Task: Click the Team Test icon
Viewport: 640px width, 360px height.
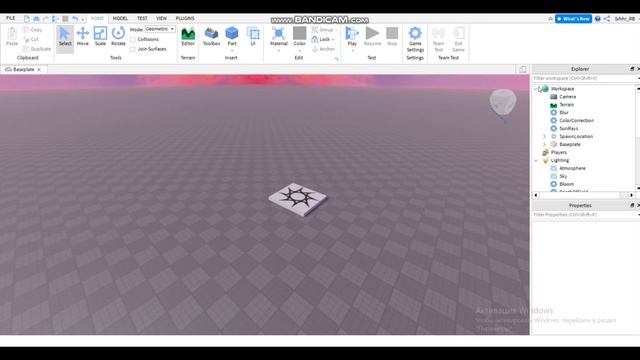Action: click(438, 39)
